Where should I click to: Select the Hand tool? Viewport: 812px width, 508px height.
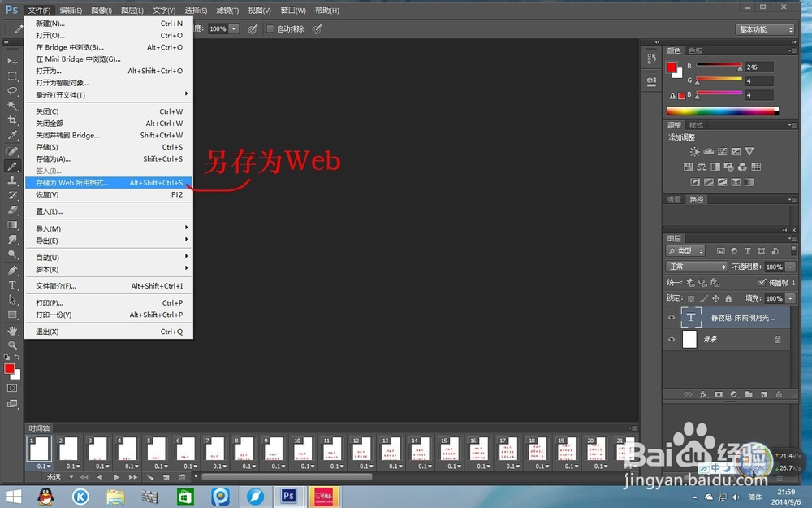pos(12,330)
